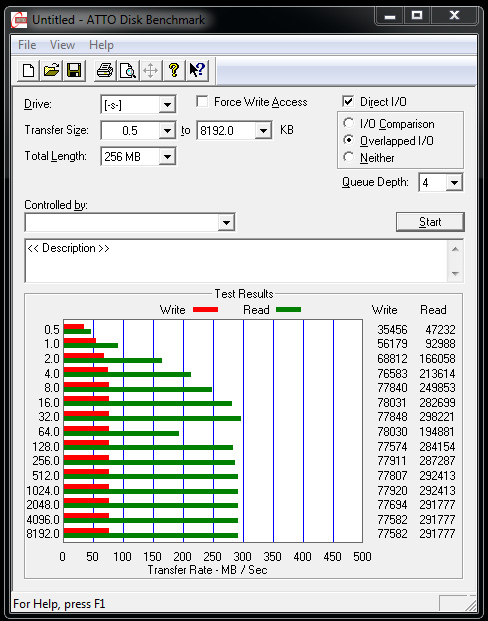This screenshot has width=488, height=621.
Task: Expand the Drive dropdown
Action: click(167, 105)
